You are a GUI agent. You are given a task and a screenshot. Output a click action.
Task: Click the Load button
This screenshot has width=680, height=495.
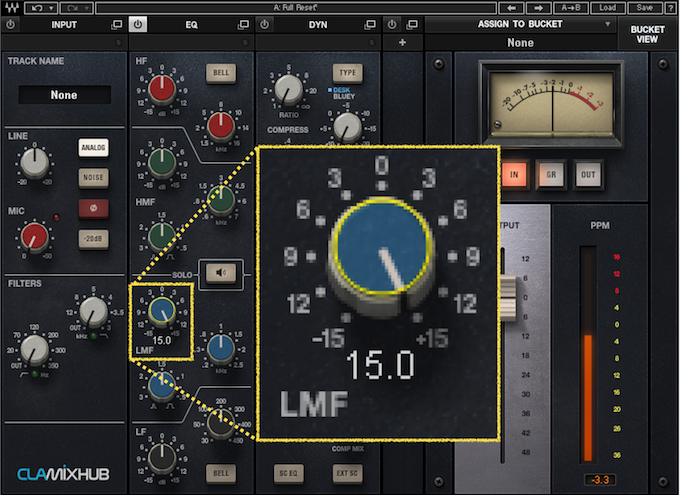coord(608,8)
